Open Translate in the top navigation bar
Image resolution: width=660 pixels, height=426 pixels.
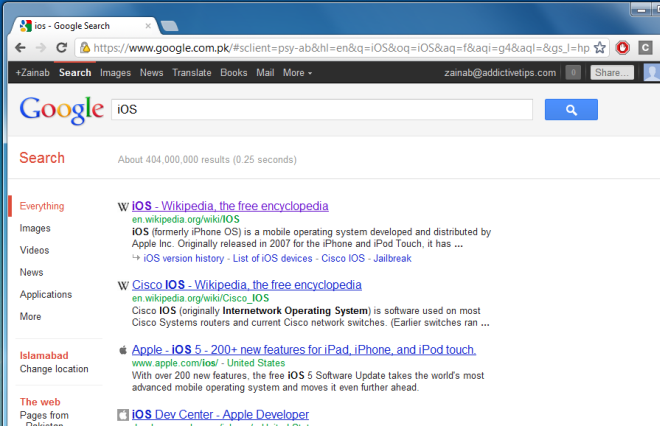coord(192,73)
